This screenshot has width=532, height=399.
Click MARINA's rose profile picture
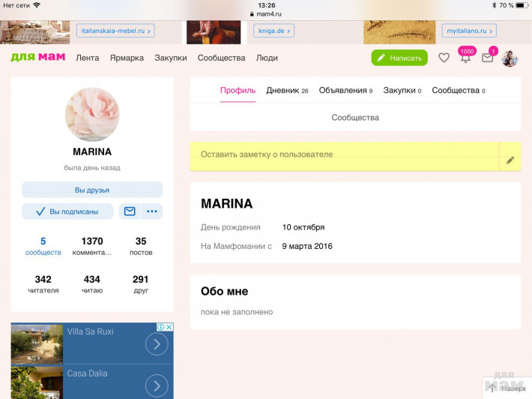tap(92, 115)
